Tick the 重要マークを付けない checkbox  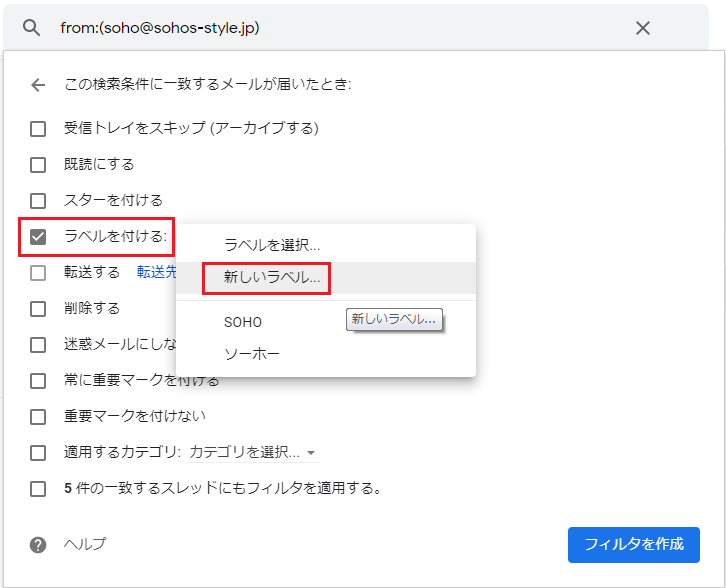[x=38, y=417]
